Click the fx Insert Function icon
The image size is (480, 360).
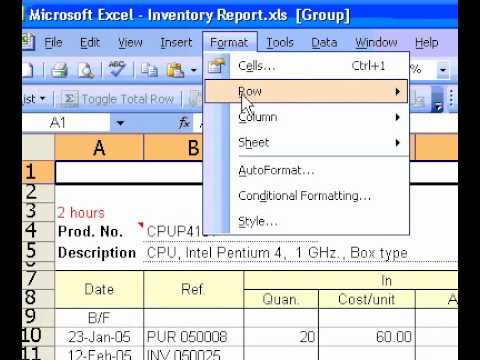pos(184,123)
